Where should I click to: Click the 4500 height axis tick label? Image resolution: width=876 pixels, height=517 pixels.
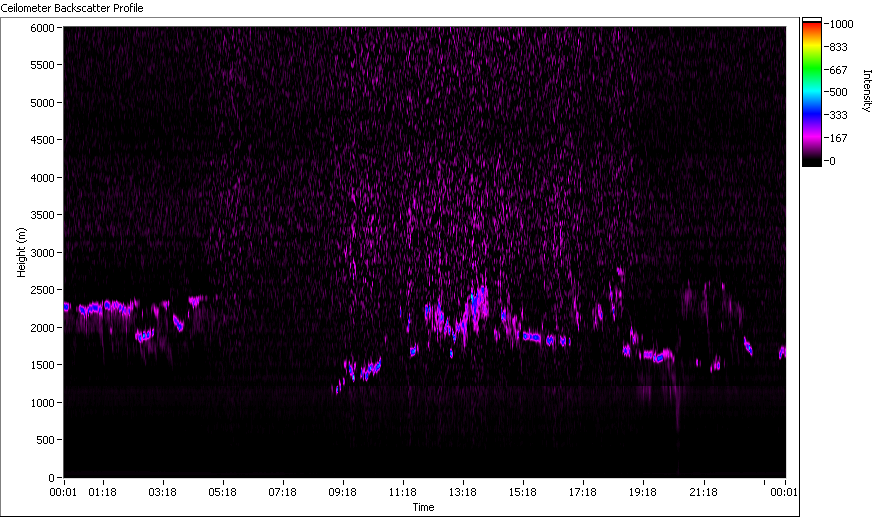[42, 140]
